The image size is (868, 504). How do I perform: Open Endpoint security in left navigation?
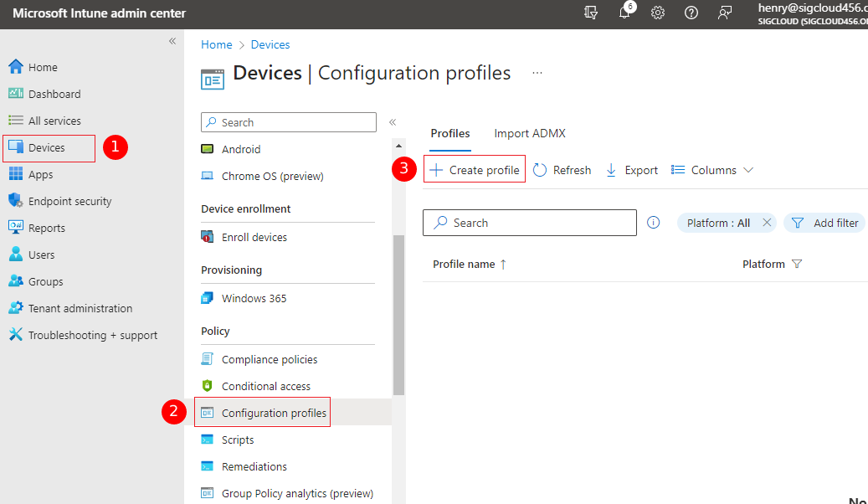pyautogui.click(x=69, y=201)
